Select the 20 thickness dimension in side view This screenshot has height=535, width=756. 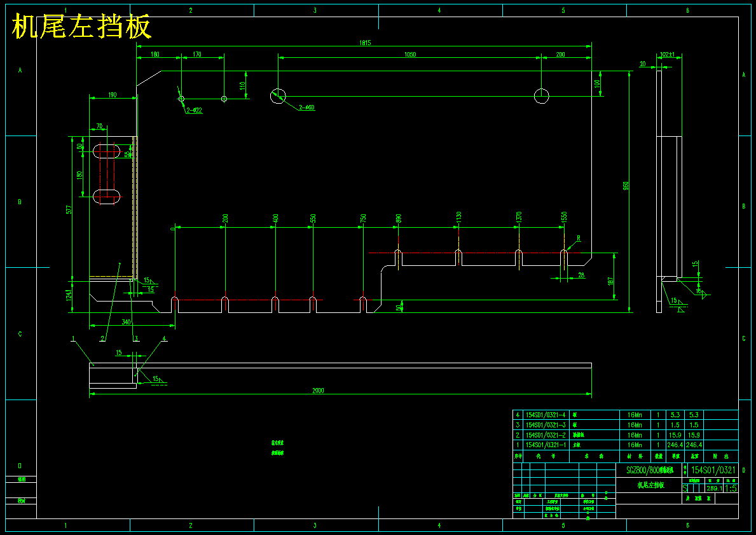coord(643,64)
